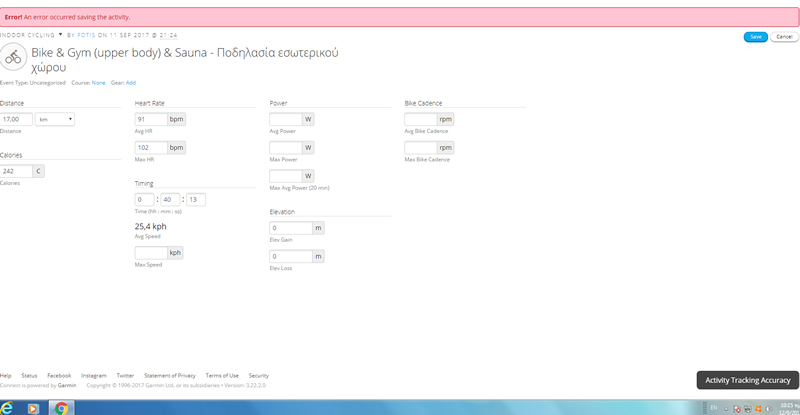Click the Fotis author name link
Image resolution: width=800 pixels, height=415 pixels.
[86, 34]
